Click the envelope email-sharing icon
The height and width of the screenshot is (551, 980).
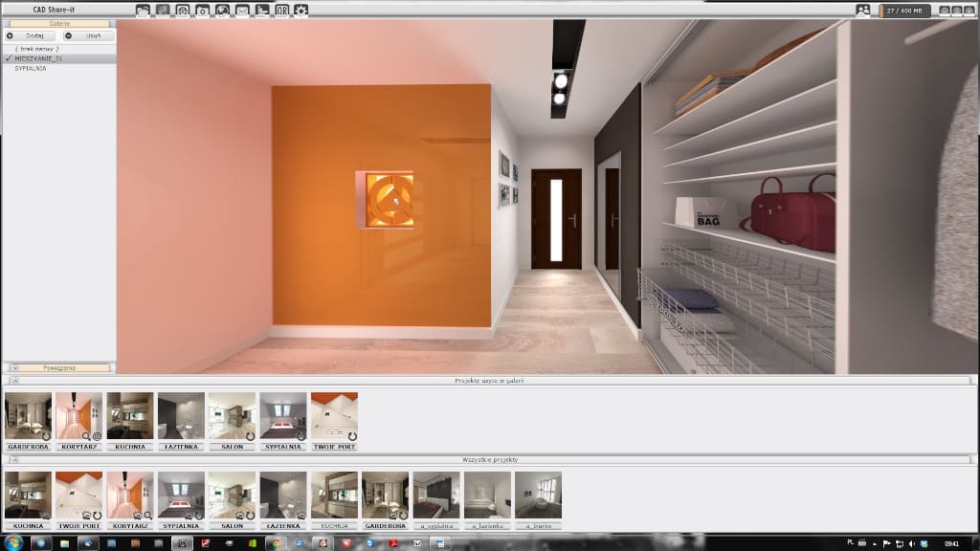[x=242, y=9]
